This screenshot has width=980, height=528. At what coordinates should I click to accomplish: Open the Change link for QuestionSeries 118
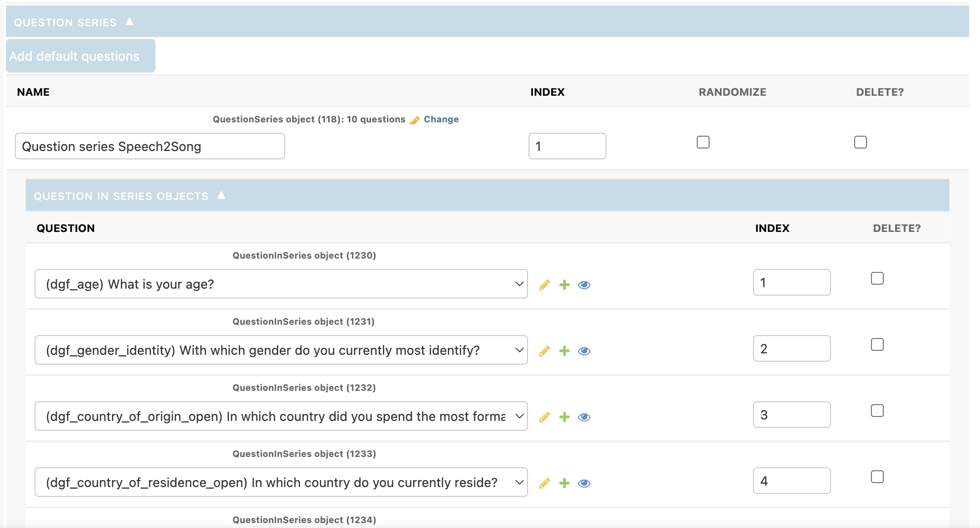[441, 119]
